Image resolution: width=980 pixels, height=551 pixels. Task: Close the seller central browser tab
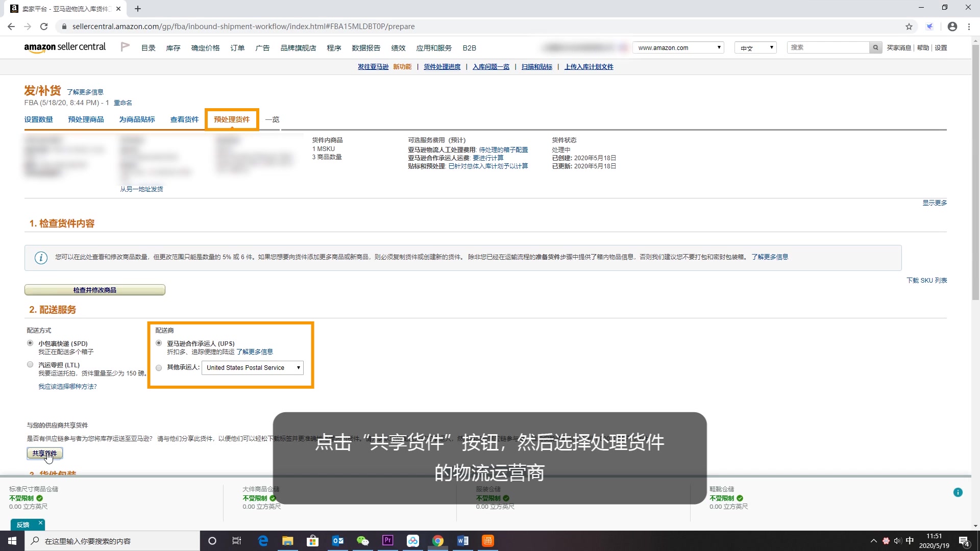118,9
